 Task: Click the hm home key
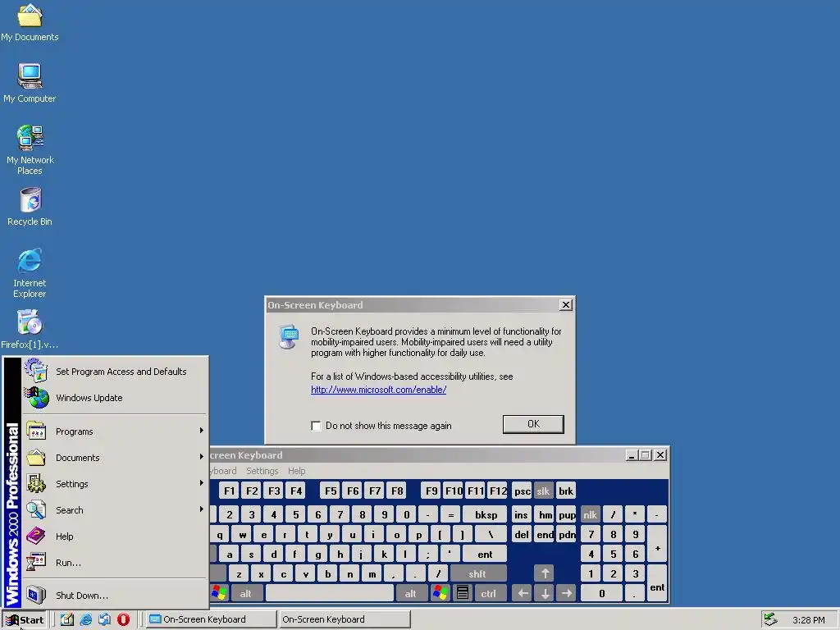(545, 514)
